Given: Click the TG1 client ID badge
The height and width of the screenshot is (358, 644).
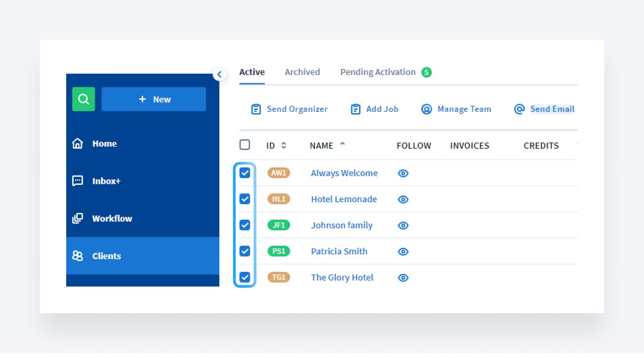Looking at the screenshot, I should pyautogui.click(x=279, y=277).
